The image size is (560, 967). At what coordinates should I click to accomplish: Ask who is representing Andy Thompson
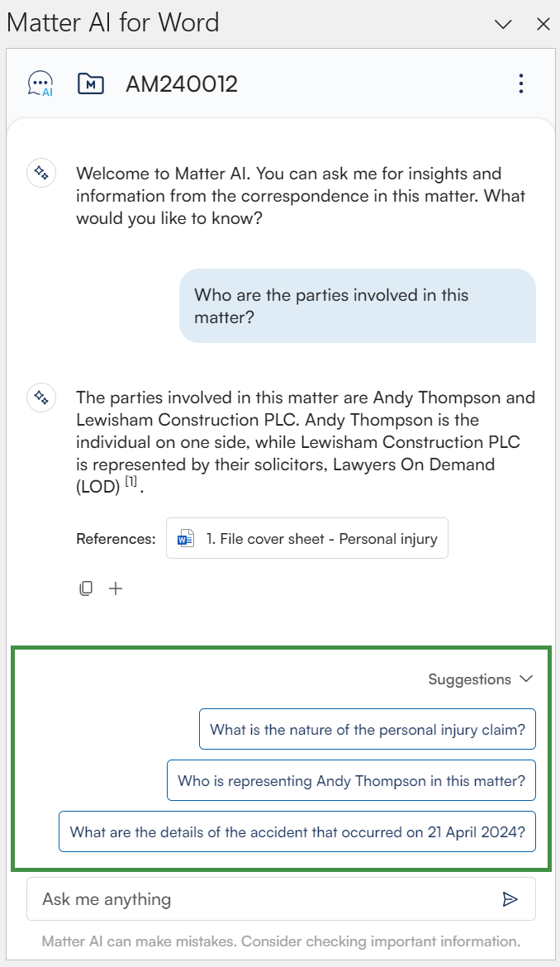[351, 781]
